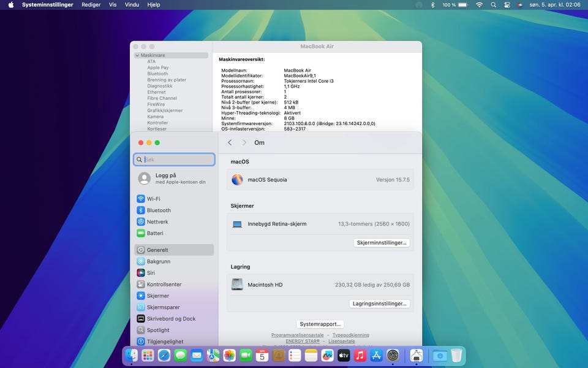The height and width of the screenshot is (368, 588).
Task: Click Innebygd Retina-skjerm laptop icon
Action: point(237,224)
